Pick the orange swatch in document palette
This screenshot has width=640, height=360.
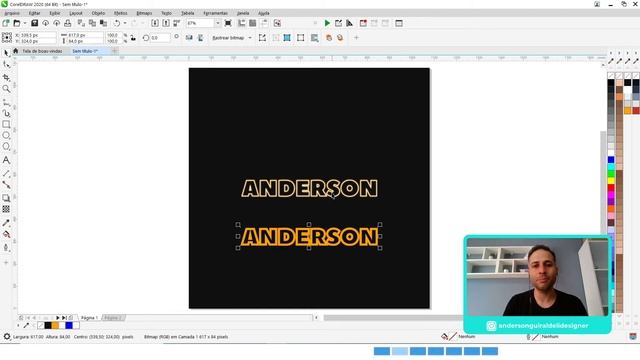(55, 325)
